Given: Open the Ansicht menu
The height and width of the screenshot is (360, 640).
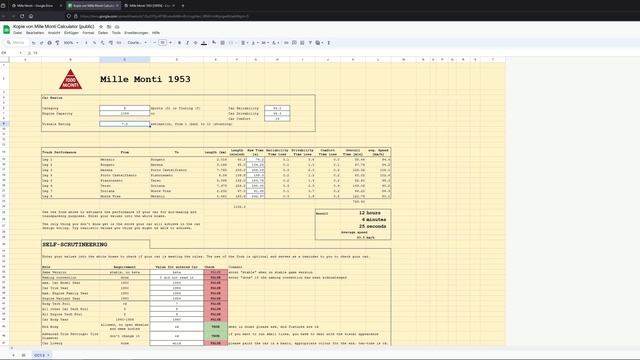Looking at the screenshot, I should [x=54, y=33].
